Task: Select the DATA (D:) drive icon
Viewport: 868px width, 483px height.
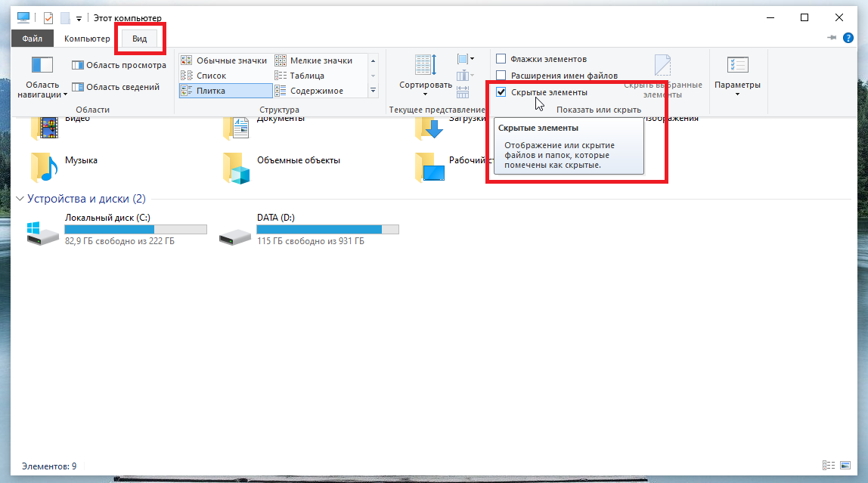Action: [234, 237]
